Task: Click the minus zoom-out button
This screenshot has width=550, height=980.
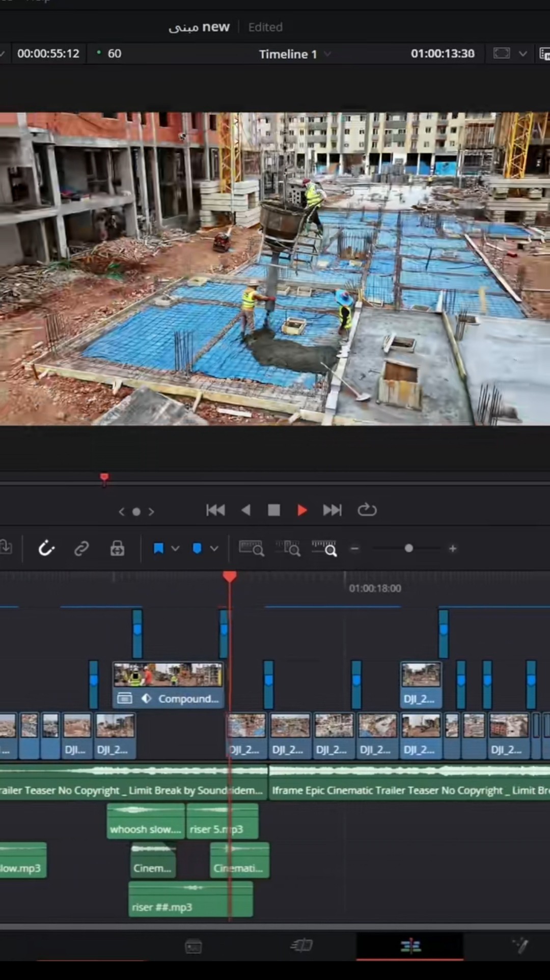Action: point(355,549)
